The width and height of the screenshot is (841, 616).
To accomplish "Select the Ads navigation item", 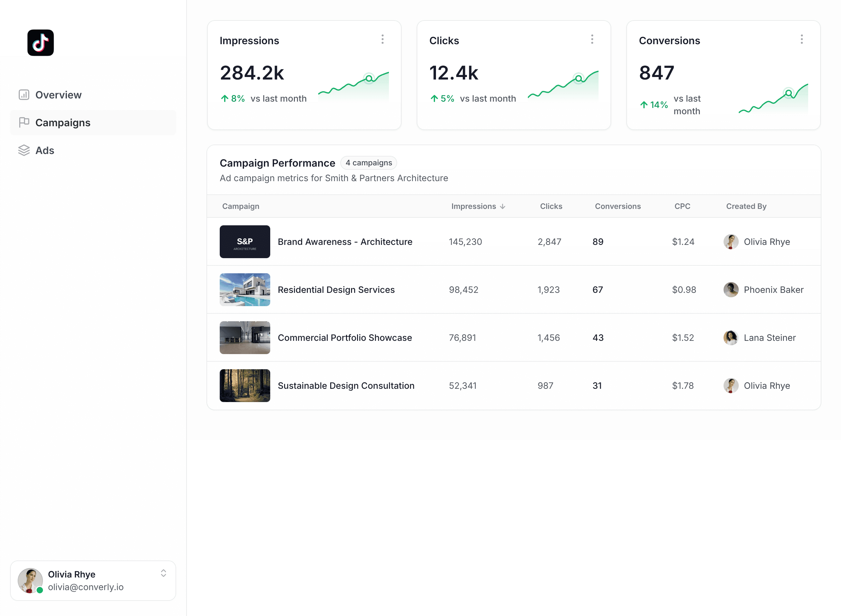I will tap(45, 150).
